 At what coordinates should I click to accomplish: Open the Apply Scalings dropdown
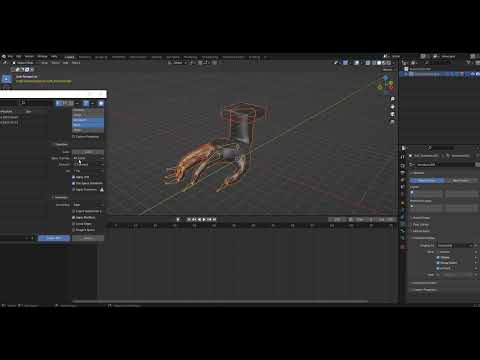[x=88, y=158]
